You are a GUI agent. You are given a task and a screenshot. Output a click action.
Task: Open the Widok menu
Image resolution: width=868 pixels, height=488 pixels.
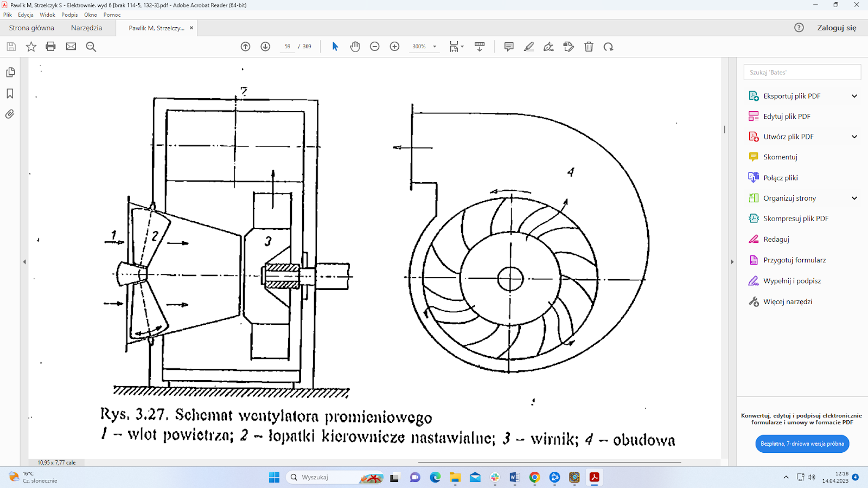[x=47, y=15]
